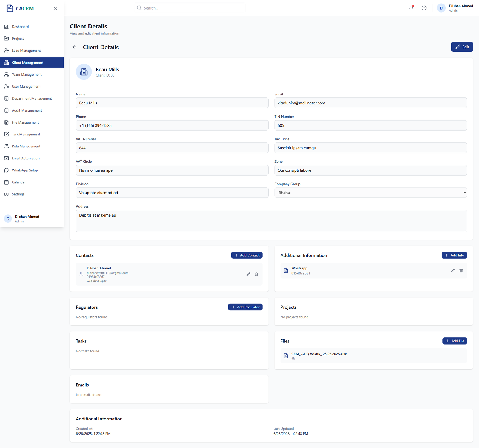Edit the Dilshan Ahmed contact pencil icon
This screenshot has width=479, height=448.
(248, 274)
